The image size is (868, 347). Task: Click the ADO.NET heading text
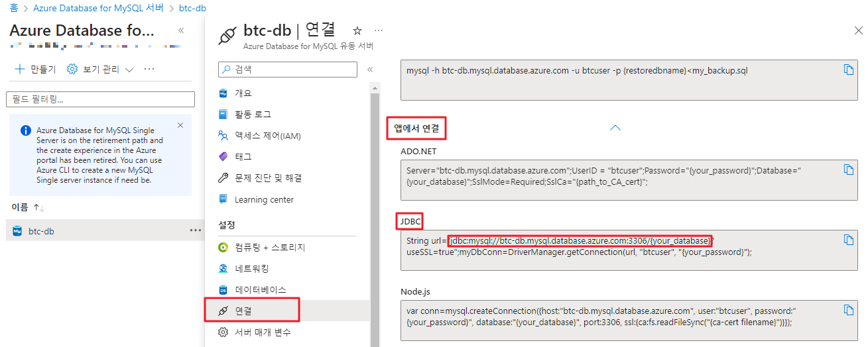(x=418, y=151)
